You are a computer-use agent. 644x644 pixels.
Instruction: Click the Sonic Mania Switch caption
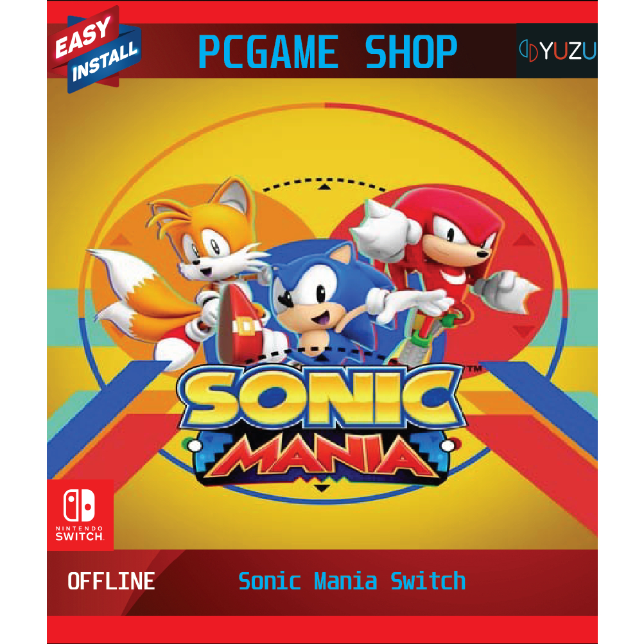click(352, 581)
